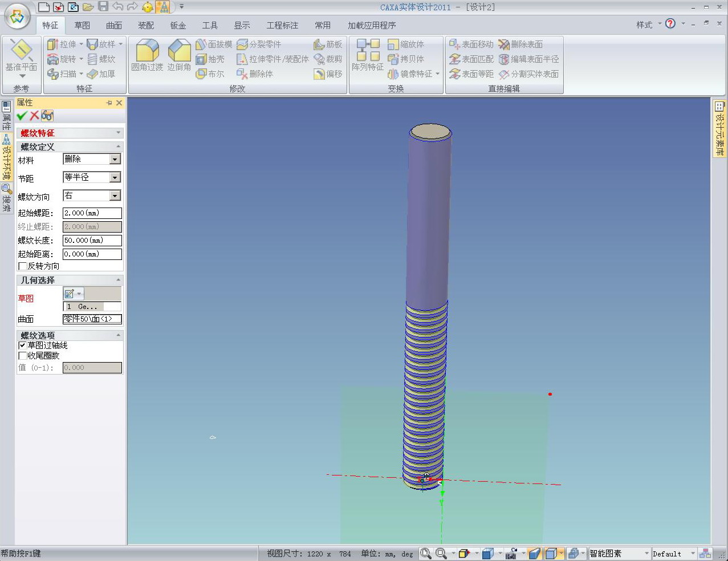
Task: Click the 表面移动 button
Action: (x=471, y=44)
